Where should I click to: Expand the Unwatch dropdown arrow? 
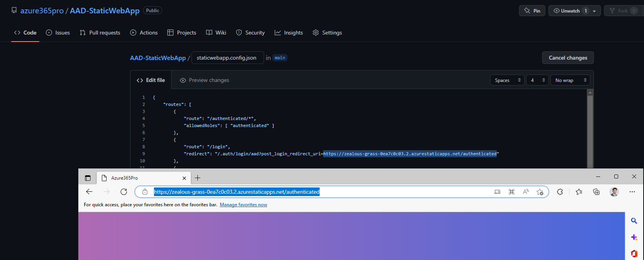[594, 11]
